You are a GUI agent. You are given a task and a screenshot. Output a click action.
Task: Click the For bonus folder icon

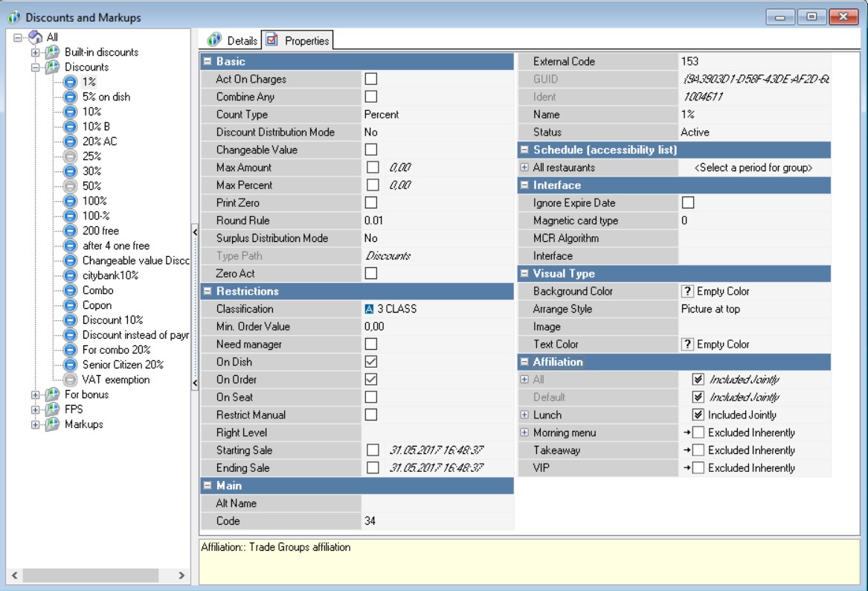click(51, 394)
